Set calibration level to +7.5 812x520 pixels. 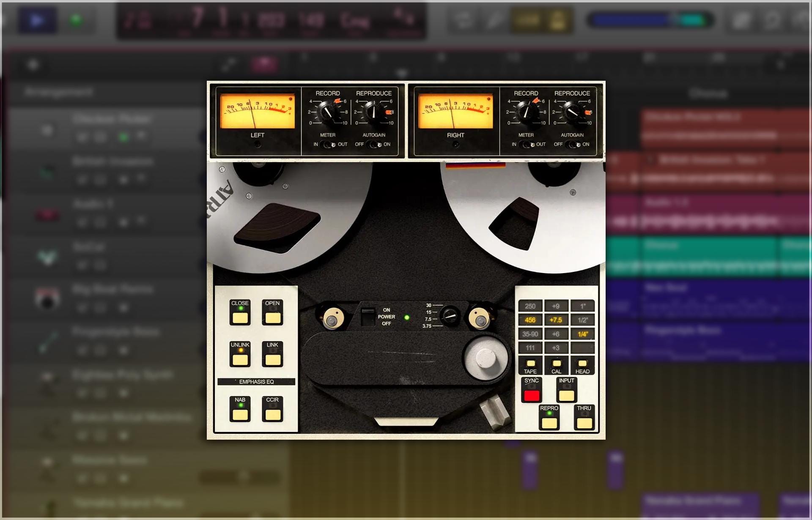[x=556, y=320]
